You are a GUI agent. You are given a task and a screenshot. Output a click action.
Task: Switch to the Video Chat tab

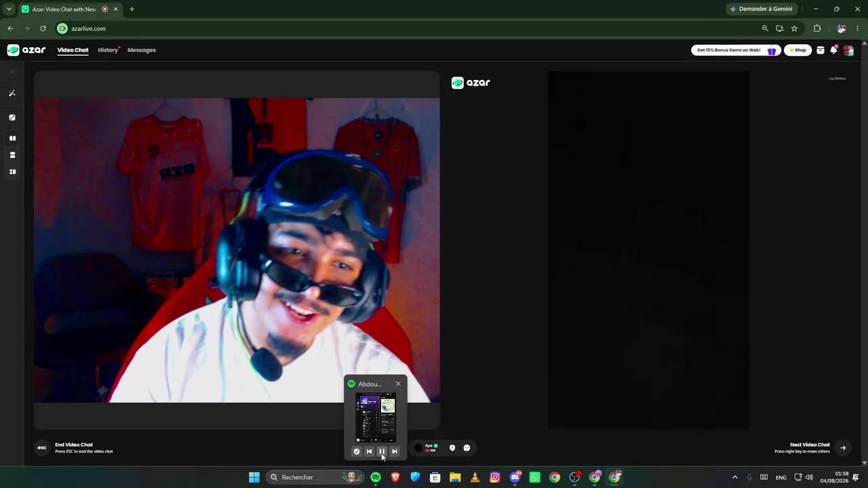[73, 50]
